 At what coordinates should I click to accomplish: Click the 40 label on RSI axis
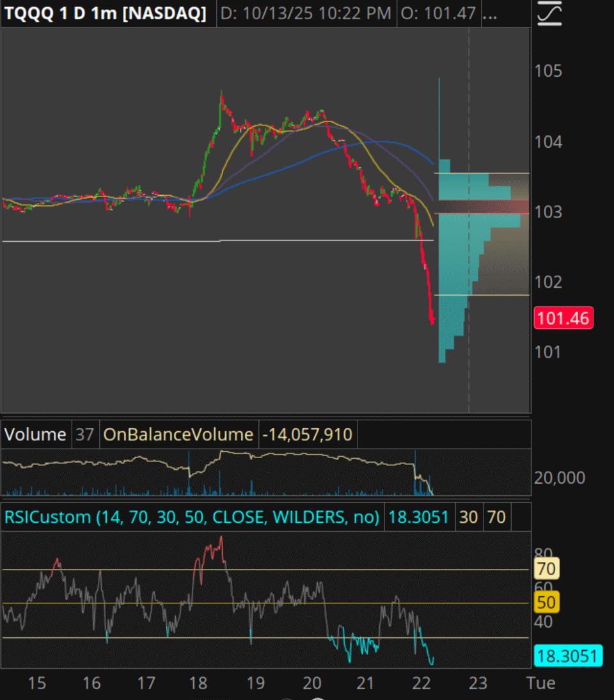tap(543, 622)
